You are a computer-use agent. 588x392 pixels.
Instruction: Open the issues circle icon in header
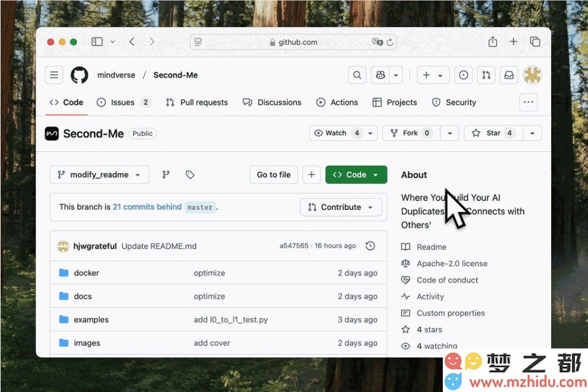pyautogui.click(x=463, y=75)
